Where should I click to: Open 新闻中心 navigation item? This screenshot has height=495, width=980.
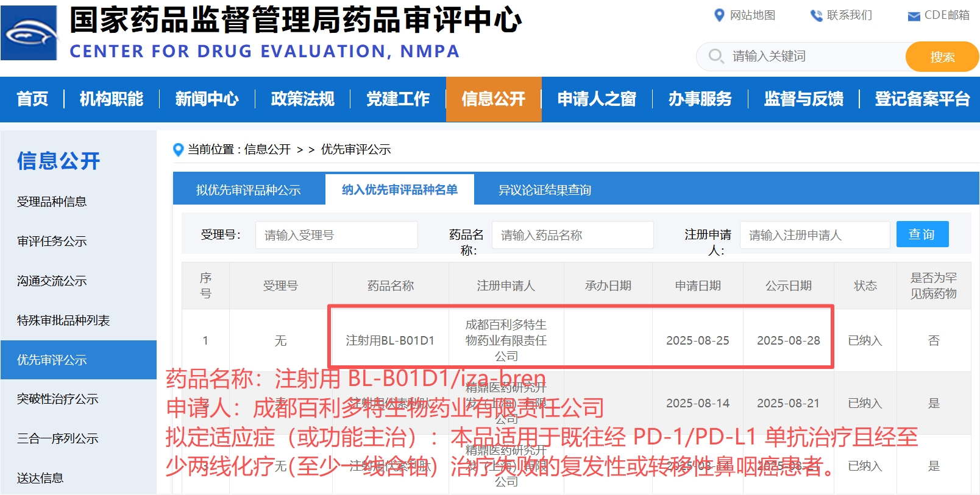click(x=207, y=99)
